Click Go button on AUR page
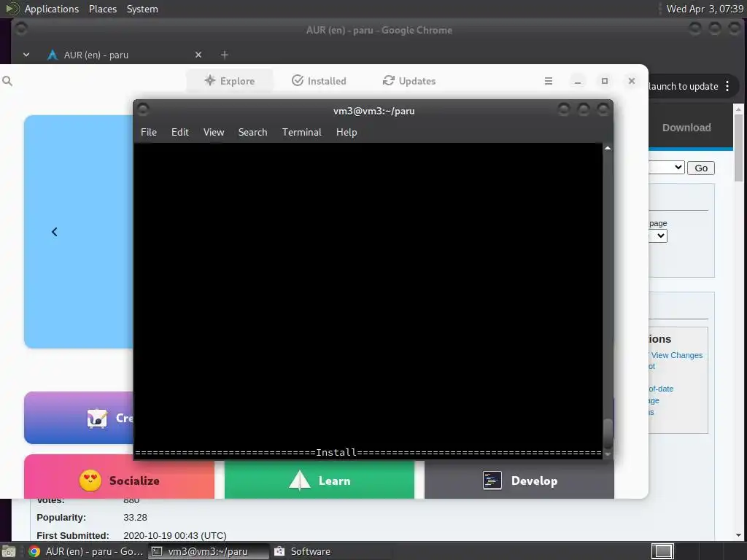The height and width of the screenshot is (560, 747). tap(701, 168)
